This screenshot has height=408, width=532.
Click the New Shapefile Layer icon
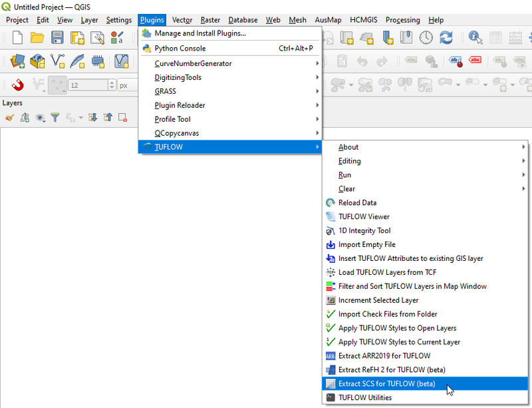coord(59,62)
